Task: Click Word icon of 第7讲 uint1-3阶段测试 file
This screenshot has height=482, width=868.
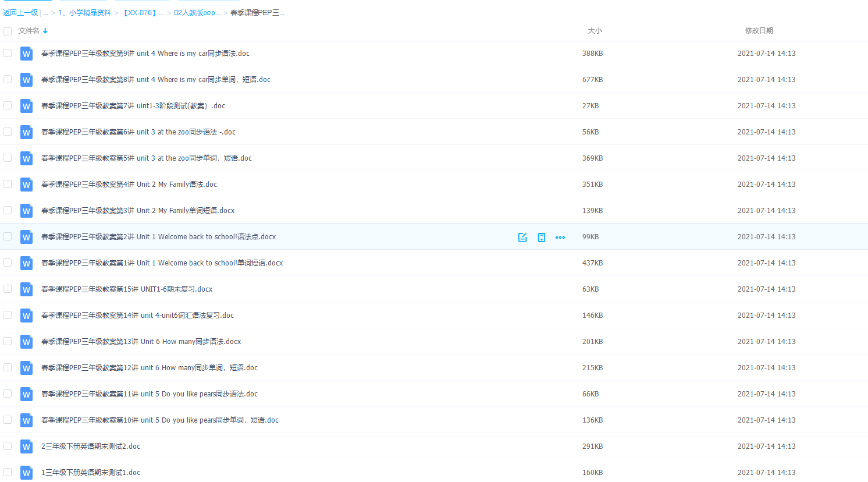Action: (x=26, y=106)
